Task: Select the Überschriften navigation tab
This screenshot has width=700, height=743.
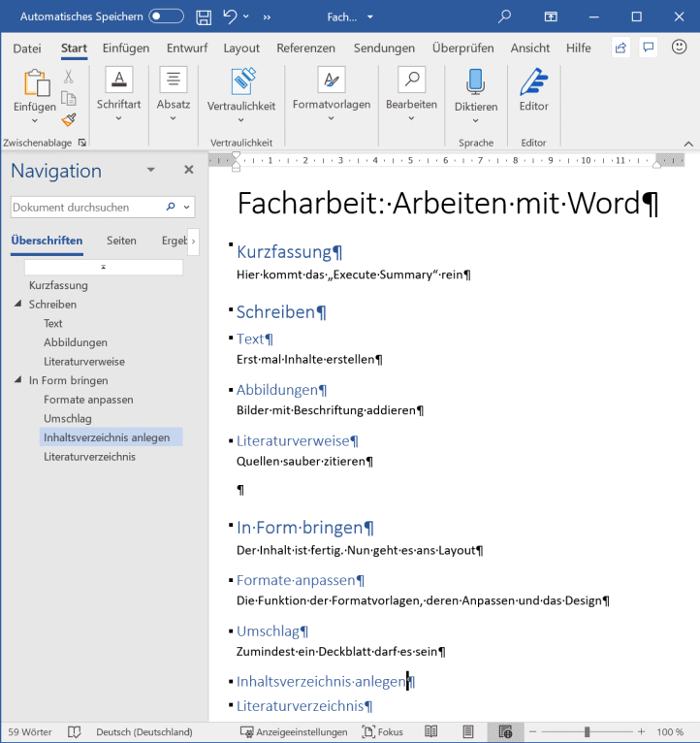Action: (x=47, y=241)
